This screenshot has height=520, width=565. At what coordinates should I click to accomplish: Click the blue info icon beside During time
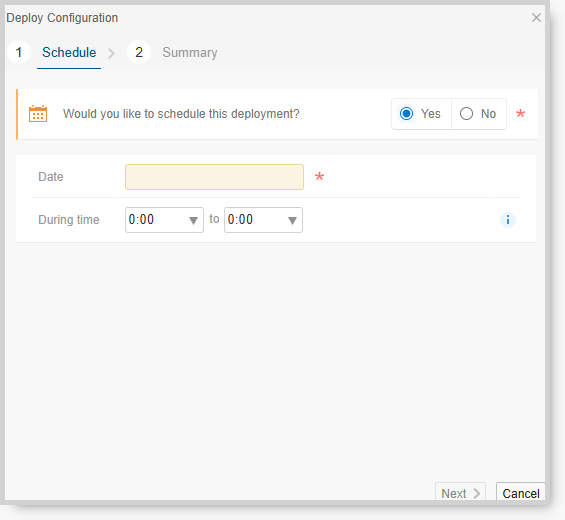coord(508,220)
